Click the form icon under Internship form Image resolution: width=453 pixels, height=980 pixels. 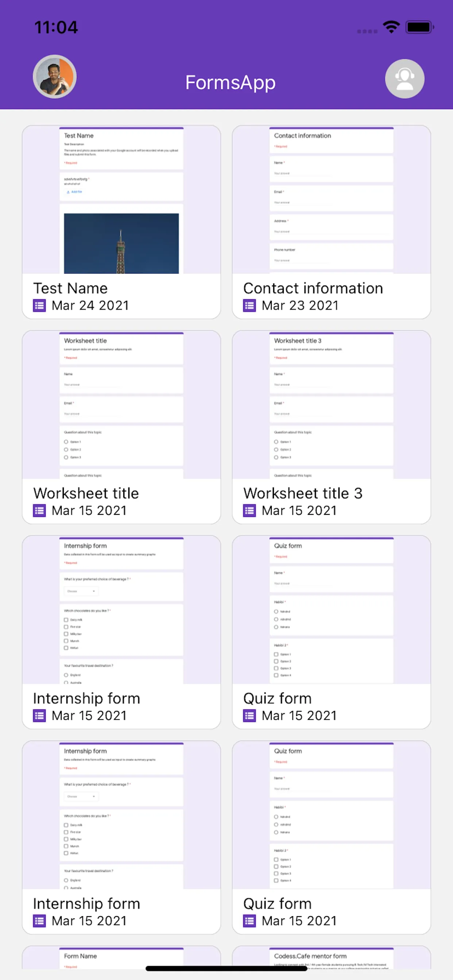(39, 716)
